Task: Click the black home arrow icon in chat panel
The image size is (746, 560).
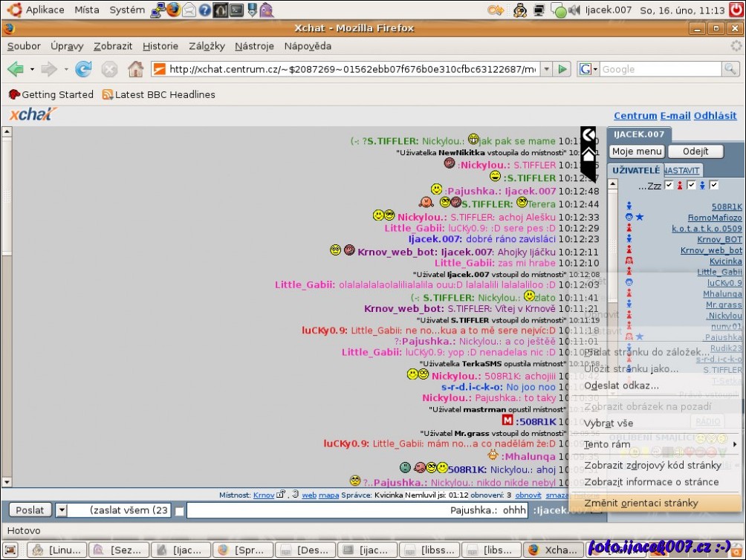Action: (x=588, y=154)
